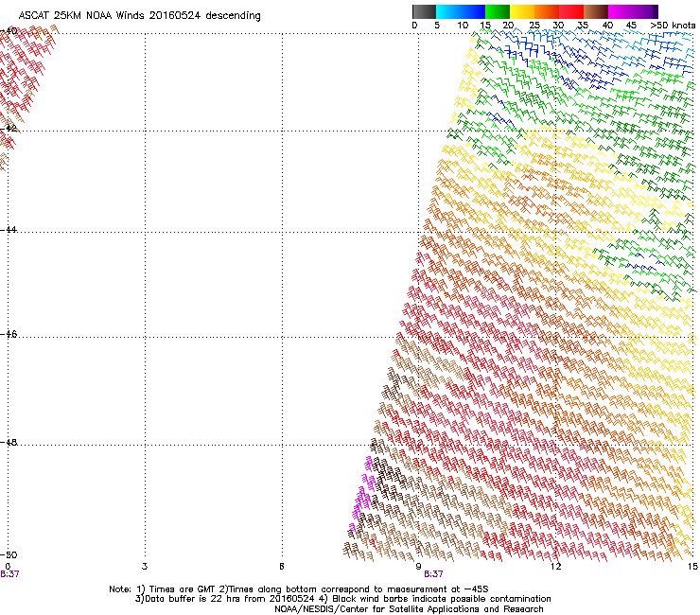Viewport: 700px width, 615px height.
Task: Click the magenta-purple 40-50 knots color bar segment
Action: [x=633, y=11]
